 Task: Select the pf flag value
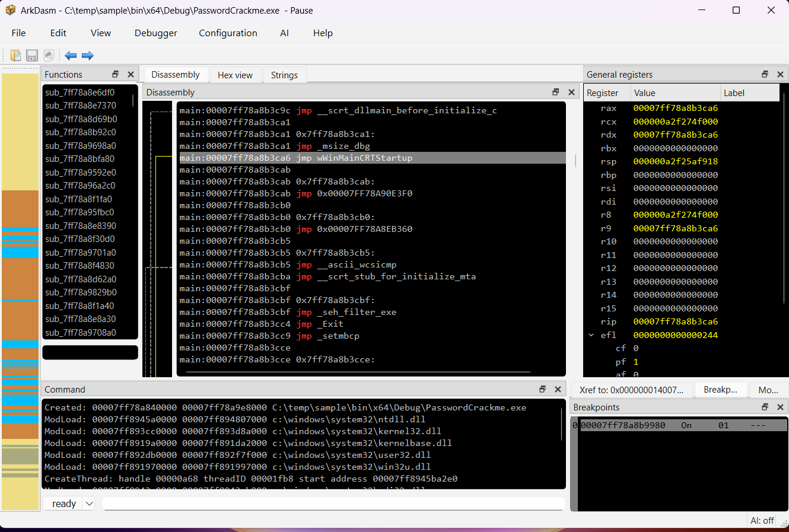coord(636,362)
